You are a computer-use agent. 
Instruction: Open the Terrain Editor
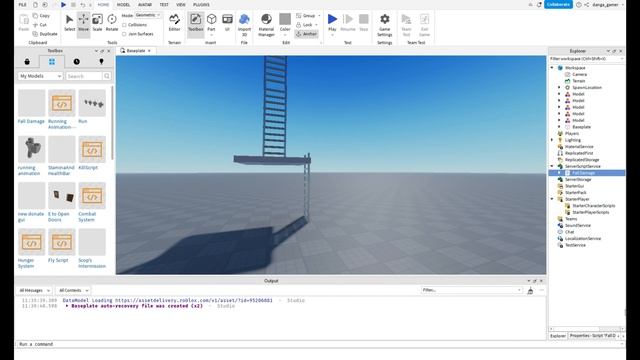[174, 22]
